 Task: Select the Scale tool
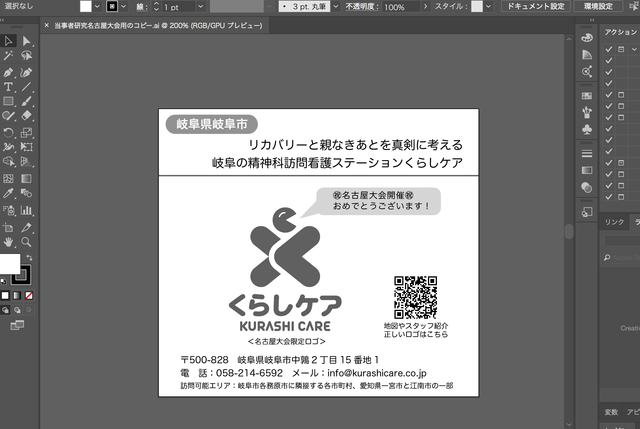[x=26, y=133]
